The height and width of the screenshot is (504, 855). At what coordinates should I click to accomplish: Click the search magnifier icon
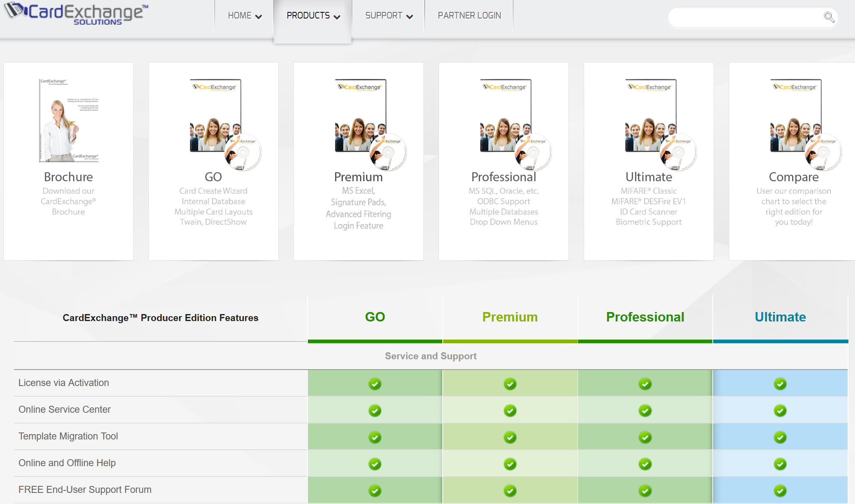pyautogui.click(x=829, y=17)
